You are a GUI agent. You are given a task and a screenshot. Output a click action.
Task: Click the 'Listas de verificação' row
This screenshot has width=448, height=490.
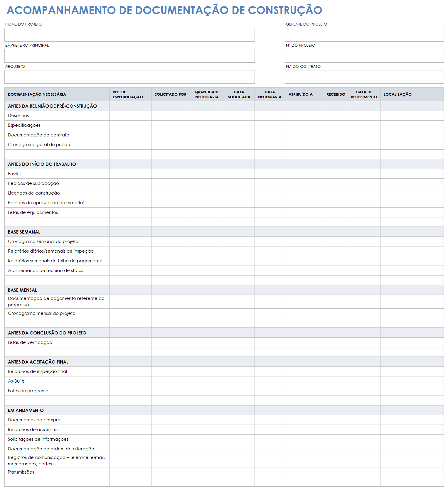point(224,342)
